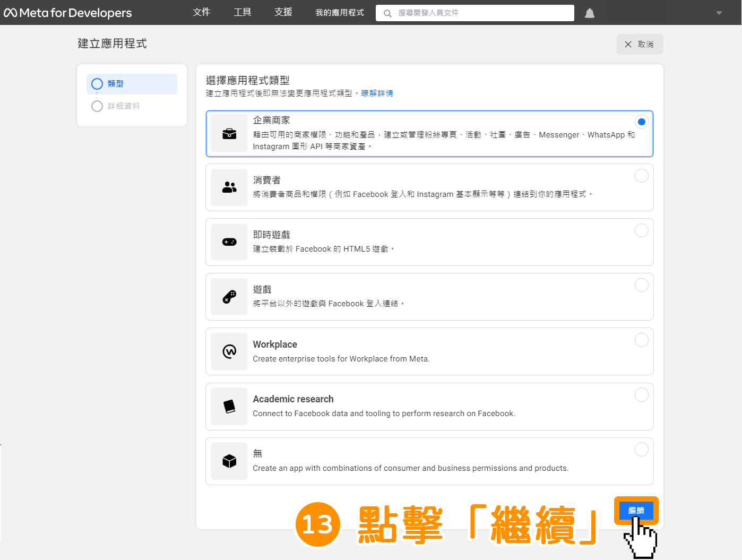
Task: Click the 無 title text
Action: pos(257,453)
